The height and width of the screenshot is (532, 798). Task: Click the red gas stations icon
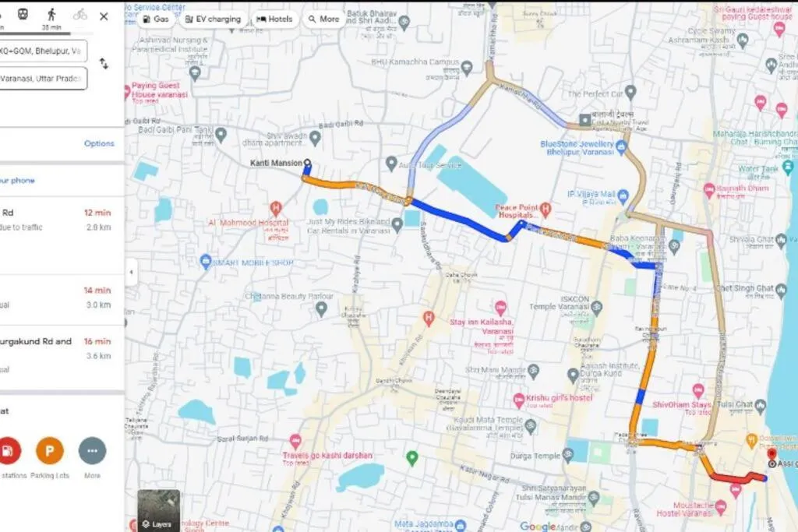8,451
